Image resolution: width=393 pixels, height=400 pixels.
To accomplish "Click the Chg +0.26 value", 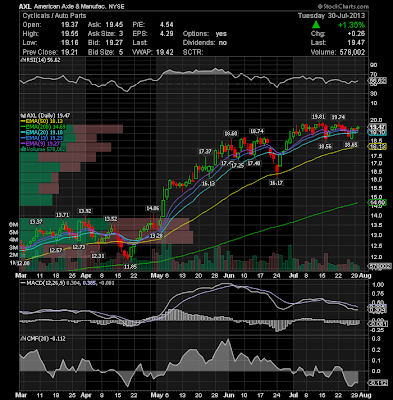I will coord(356,34).
